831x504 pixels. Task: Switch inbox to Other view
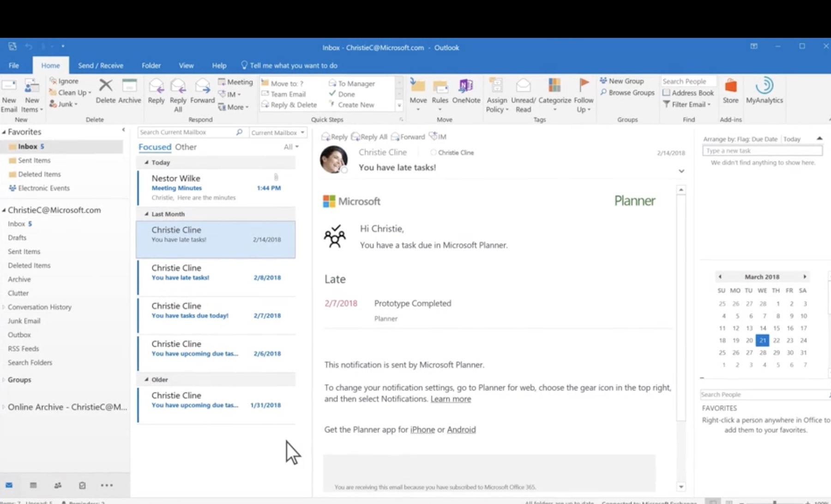coord(186,147)
